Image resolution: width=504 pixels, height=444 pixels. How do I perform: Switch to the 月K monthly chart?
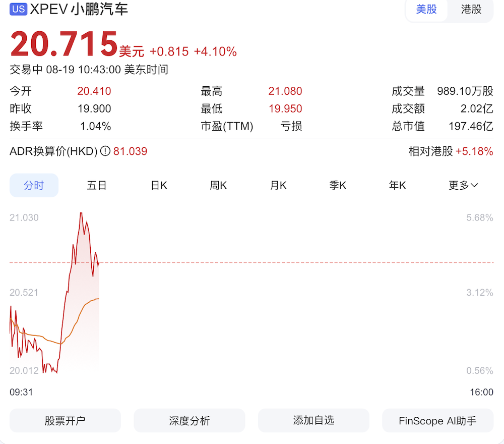(x=277, y=185)
